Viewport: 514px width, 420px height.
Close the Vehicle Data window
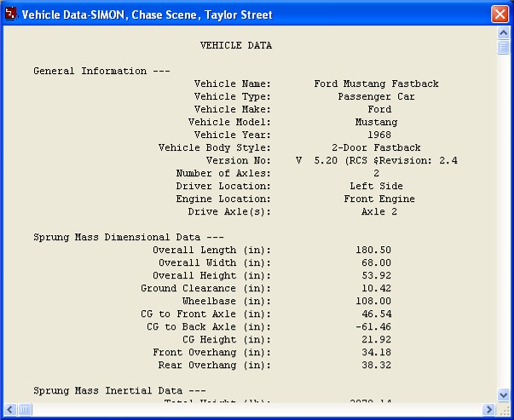[x=500, y=14]
